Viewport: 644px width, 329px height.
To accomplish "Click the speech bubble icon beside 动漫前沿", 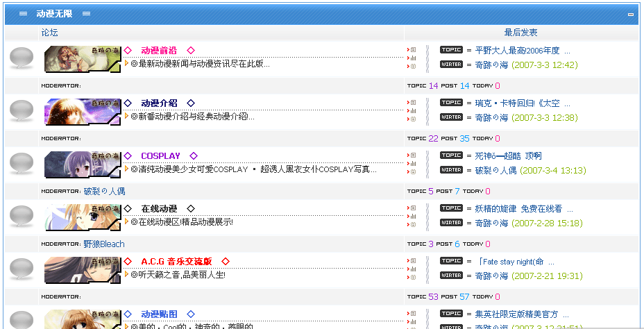I will click(22, 58).
